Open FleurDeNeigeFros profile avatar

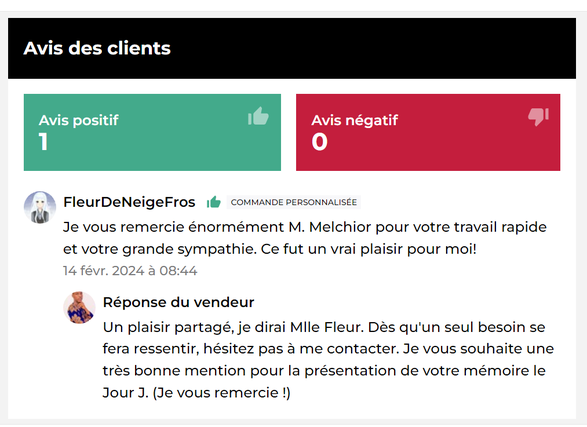point(40,207)
